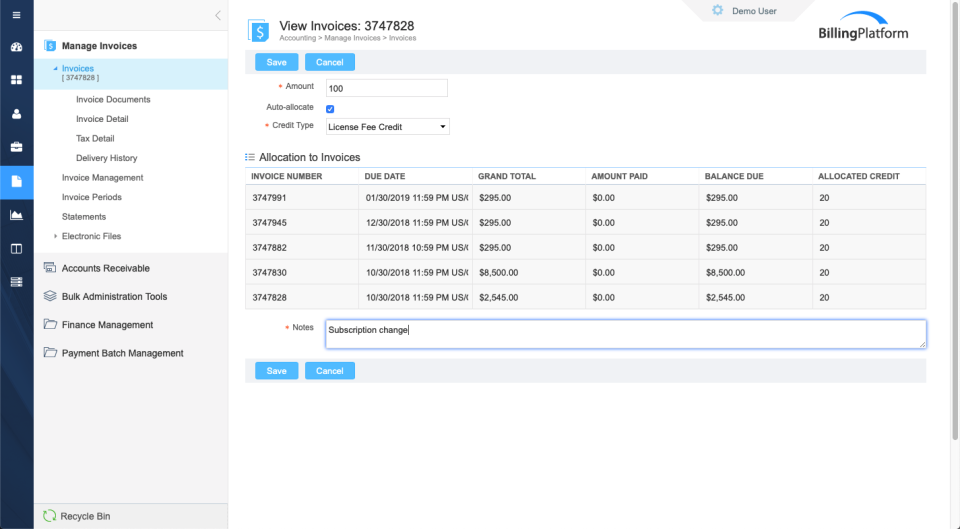Screen dimensions: 960x529
Task: Select invoice number 3747945 cell
Action: pyautogui.click(x=302, y=223)
